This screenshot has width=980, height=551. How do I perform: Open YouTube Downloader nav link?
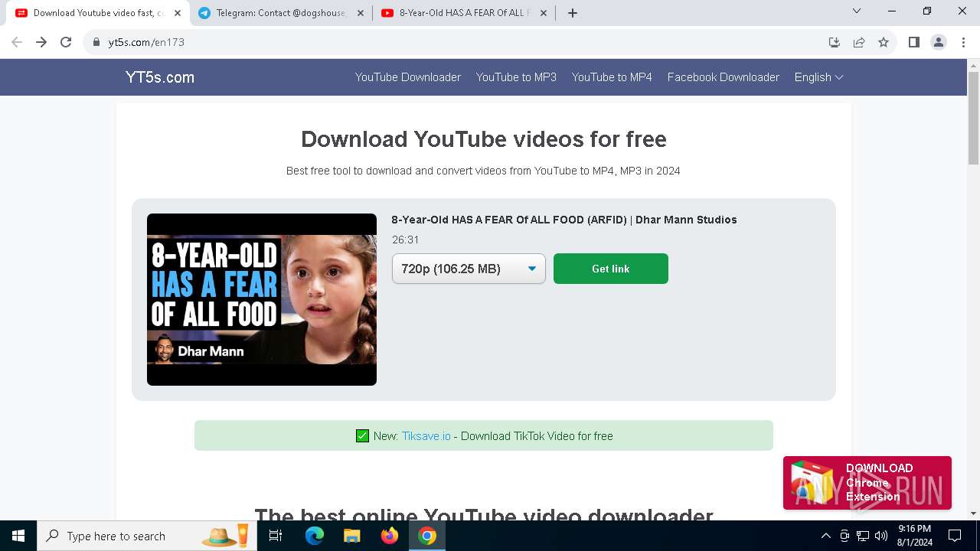[x=408, y=77]
